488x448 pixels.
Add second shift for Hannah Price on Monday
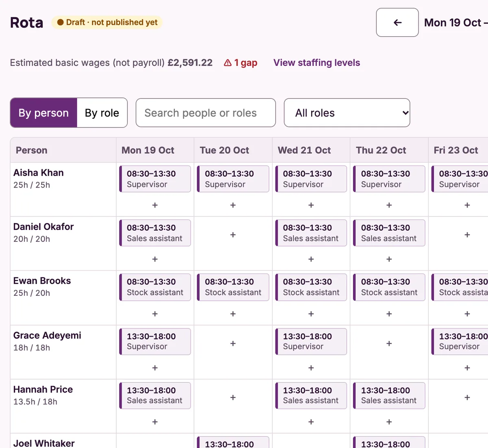tap(155, 422)
